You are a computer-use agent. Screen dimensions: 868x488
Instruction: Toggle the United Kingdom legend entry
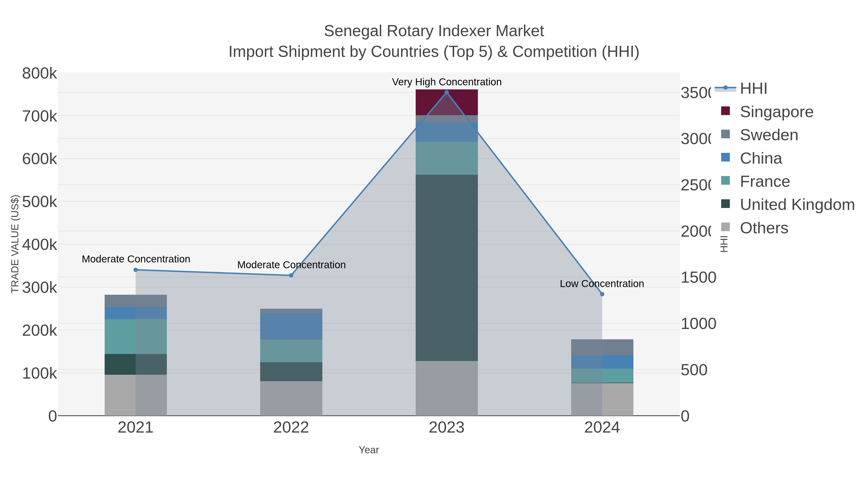pyautogui.click(x=788, y=204)
